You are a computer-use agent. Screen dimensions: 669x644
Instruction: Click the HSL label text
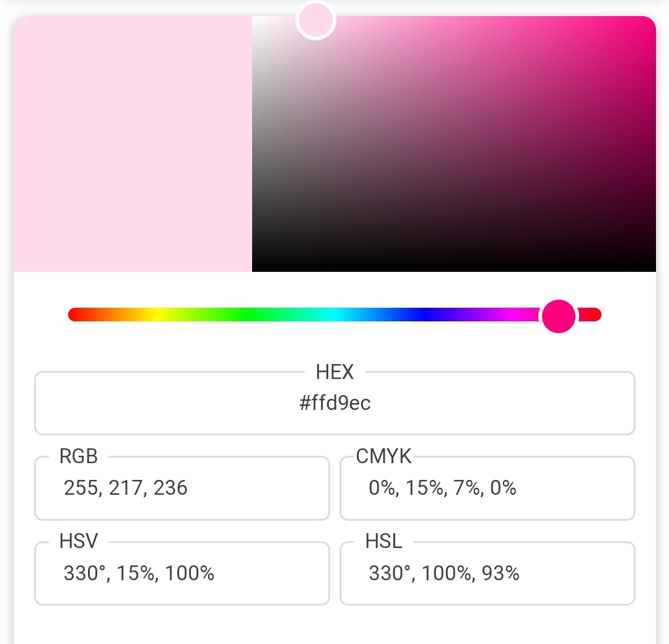pos(383,542)
